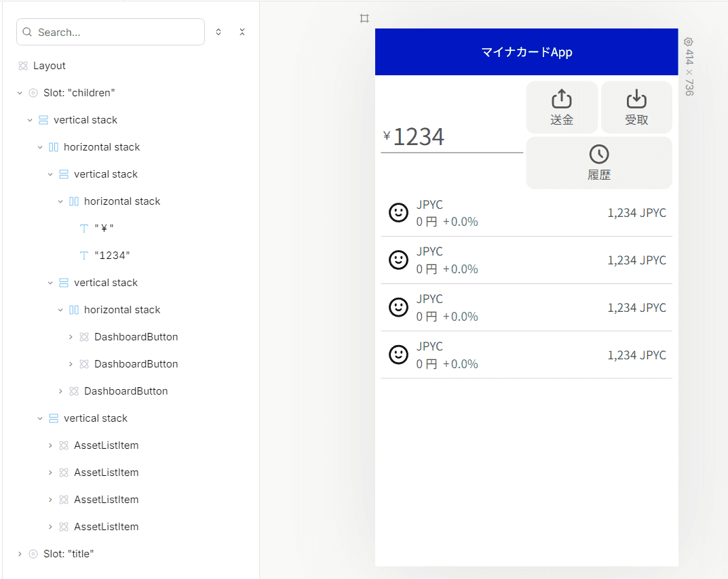Click the 受取 receive icon button
Screen dimensions: 728x579
(636, 107)
